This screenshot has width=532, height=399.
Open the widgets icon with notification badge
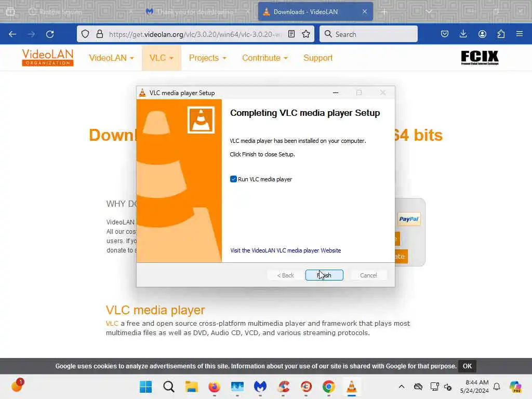click(x=17, y=385)
